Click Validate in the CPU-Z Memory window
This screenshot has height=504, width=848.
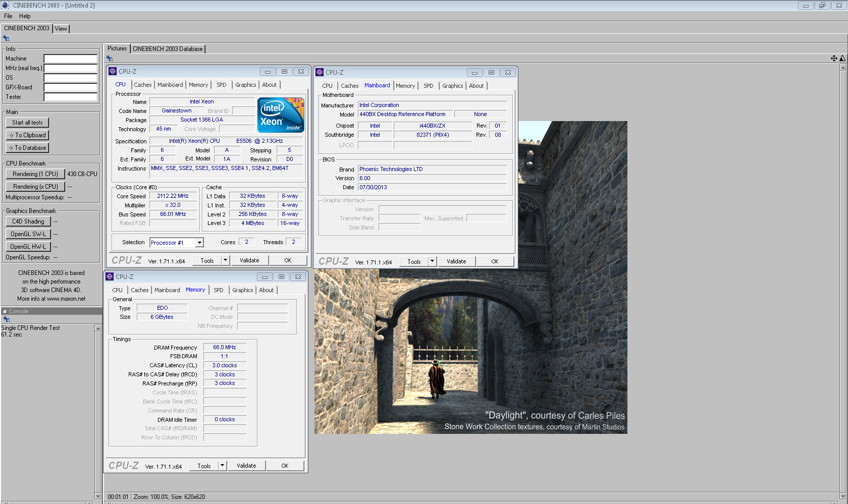coord(246,466)
